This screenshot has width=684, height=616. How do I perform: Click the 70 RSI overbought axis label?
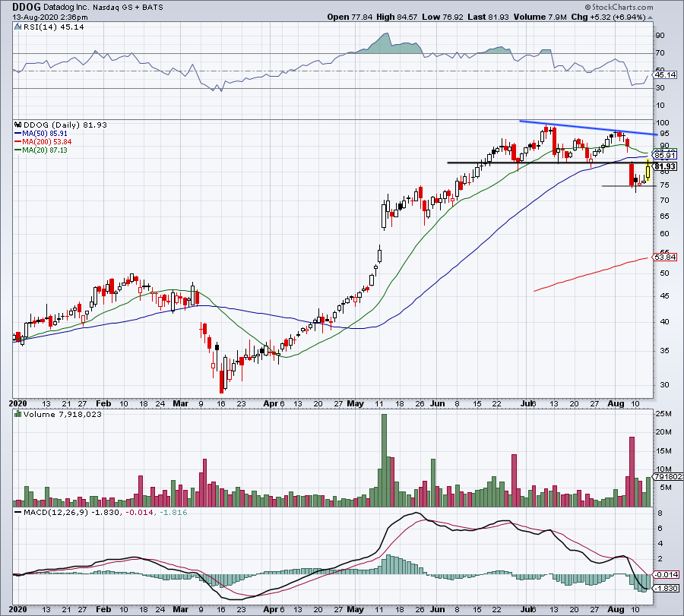660,53
